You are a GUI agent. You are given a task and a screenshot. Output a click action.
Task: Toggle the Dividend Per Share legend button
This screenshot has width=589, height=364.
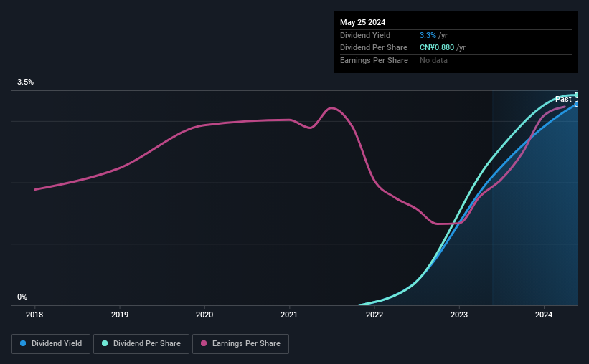click(141, 344)
